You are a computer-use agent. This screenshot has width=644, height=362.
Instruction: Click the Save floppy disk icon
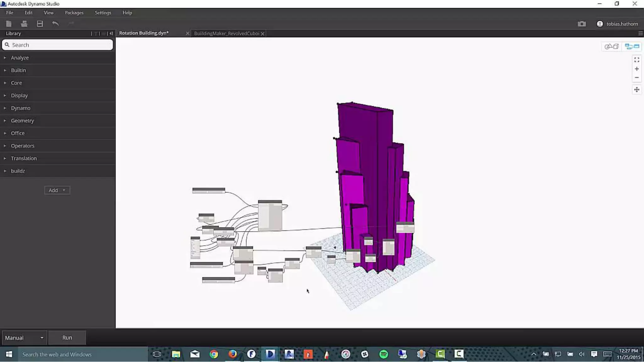pos(40,24)
